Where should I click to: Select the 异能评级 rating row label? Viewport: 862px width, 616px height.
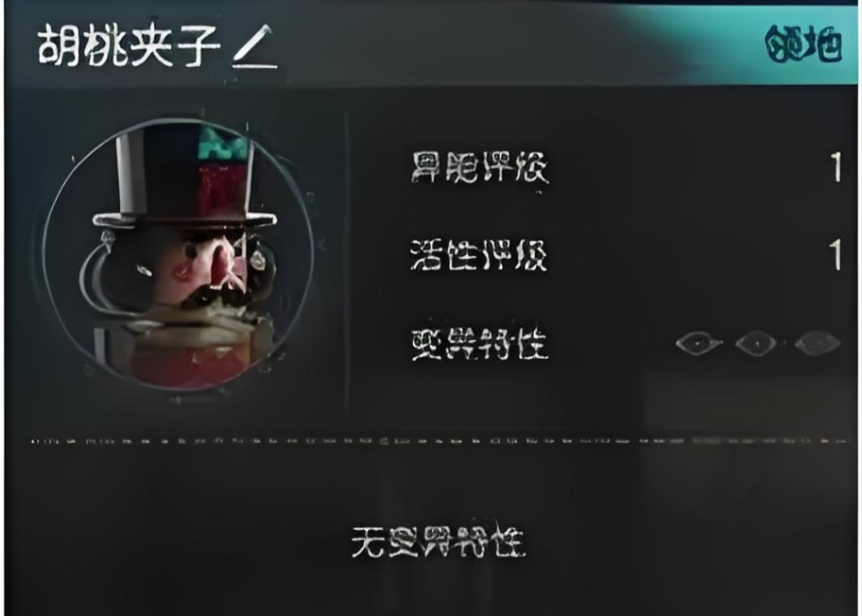coord(479,167)
